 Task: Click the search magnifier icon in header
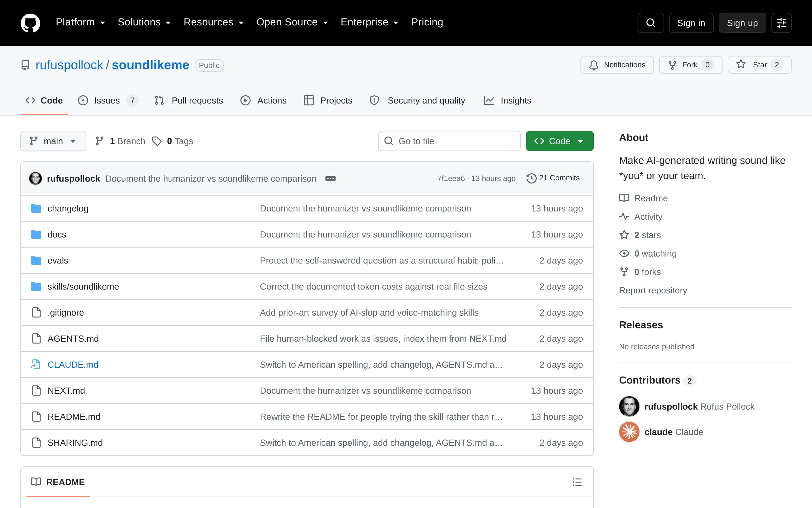point(651,23)
